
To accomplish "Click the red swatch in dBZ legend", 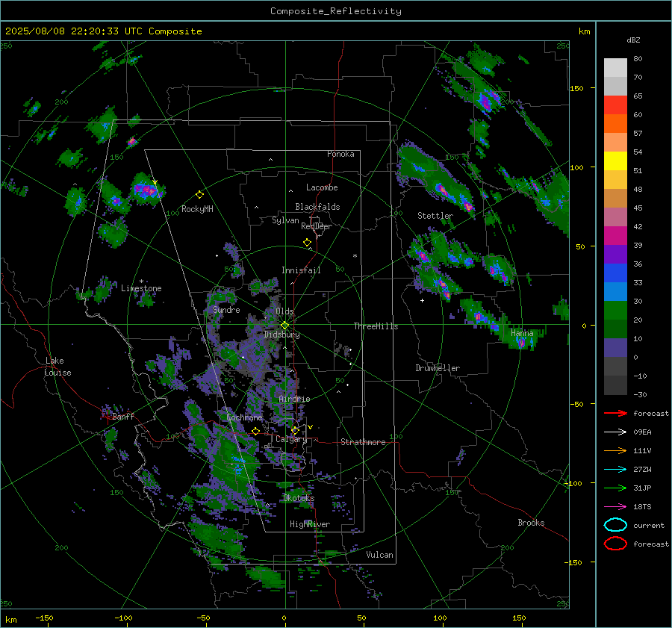I will 615,105.
